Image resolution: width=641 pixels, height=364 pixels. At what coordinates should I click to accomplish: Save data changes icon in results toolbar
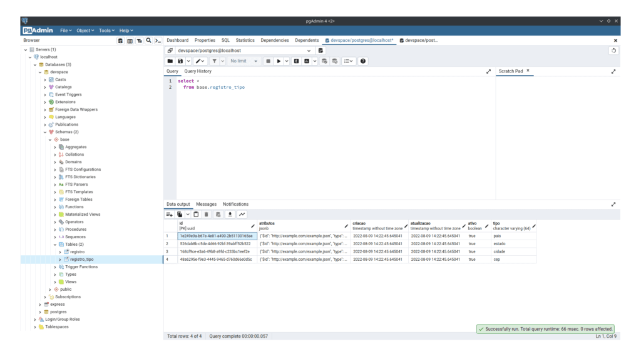click(218, 215)
